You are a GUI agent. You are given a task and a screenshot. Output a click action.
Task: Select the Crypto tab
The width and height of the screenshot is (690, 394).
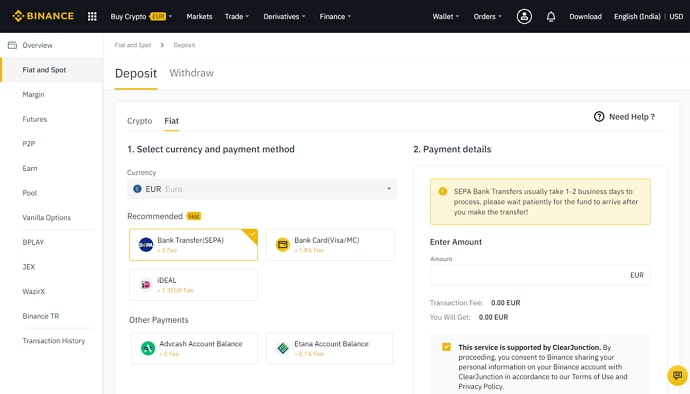139,121
